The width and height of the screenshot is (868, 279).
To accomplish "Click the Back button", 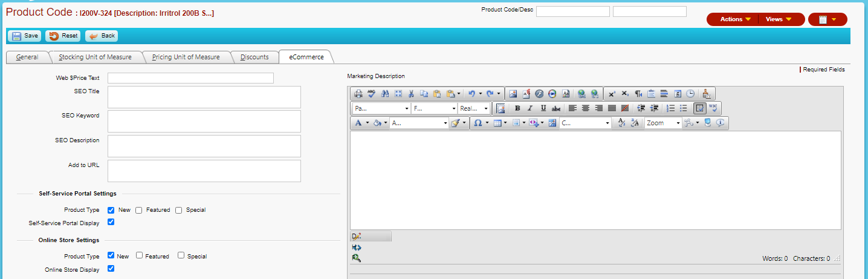I will [x=102, y=36].
